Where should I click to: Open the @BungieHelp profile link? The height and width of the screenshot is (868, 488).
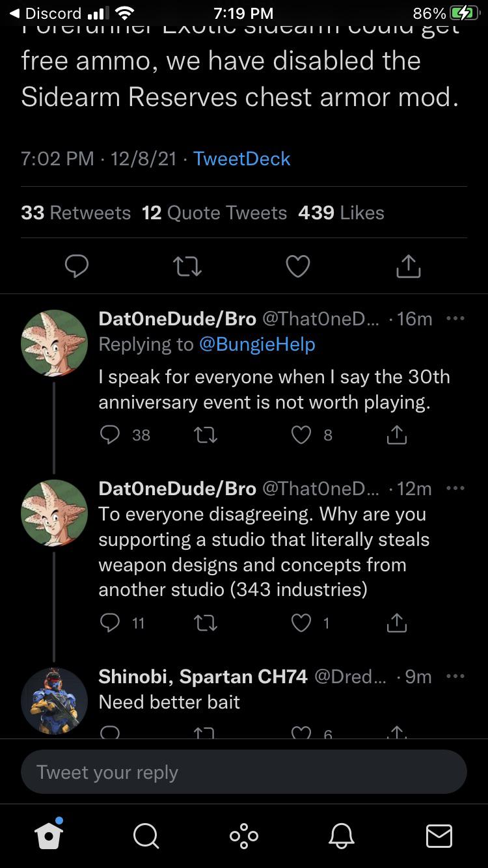(x=256, y=344)
